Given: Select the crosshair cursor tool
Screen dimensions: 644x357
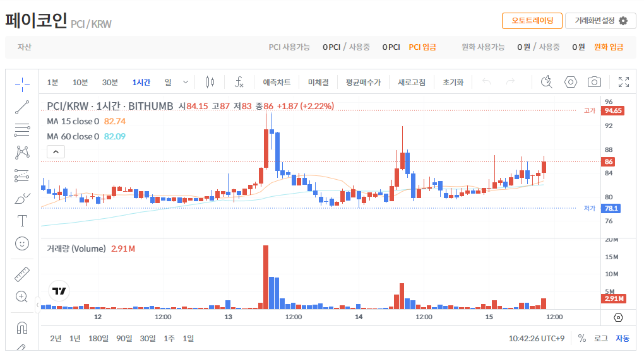Looking at the screenshot, I should [22, 83].
